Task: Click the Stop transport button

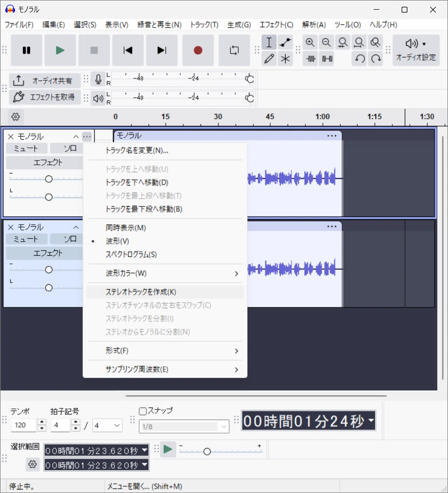Action: pyautogui.click(x=94, y=50)
